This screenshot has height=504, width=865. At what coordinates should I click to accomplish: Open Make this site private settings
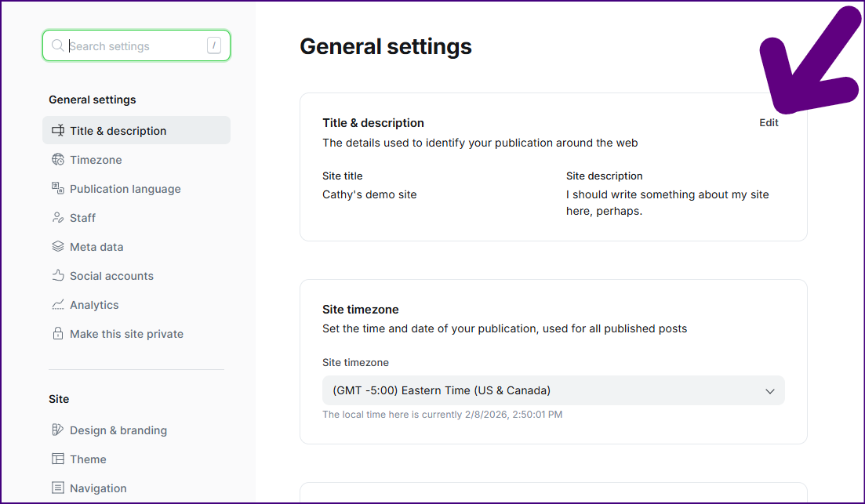126,334
